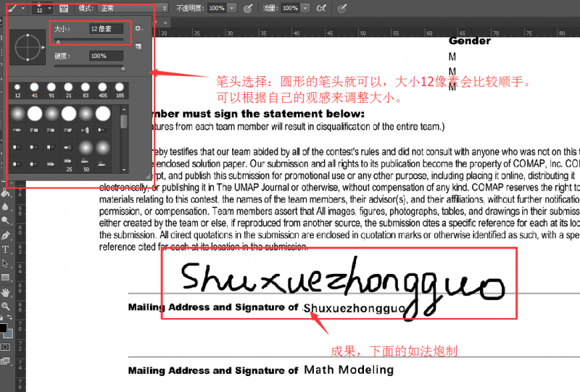Screen dimensions: 580x392
Task: Expand the opacity 100% dropdown arrow
Action: click(231, 7)
